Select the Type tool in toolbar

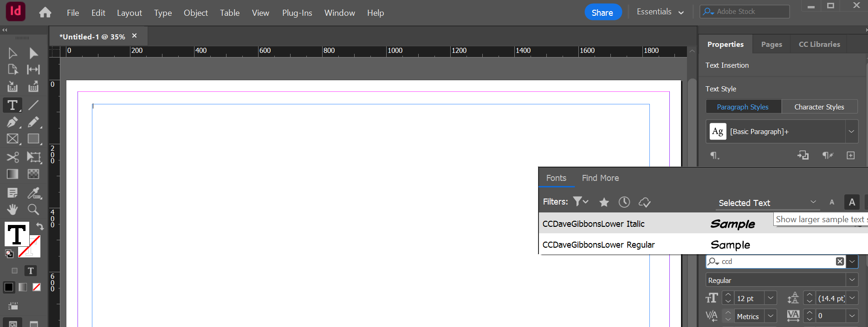[x=13, y=105]
